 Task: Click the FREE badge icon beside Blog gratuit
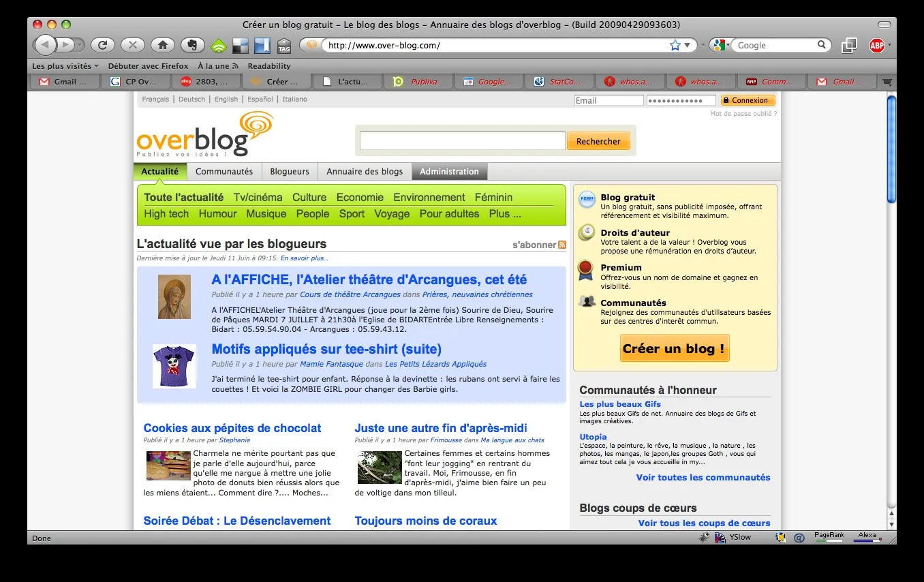pyautogui.click(x=587, y=200)
